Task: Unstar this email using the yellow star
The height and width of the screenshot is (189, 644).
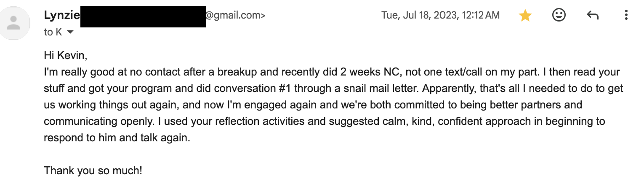Action: point(525,16)
